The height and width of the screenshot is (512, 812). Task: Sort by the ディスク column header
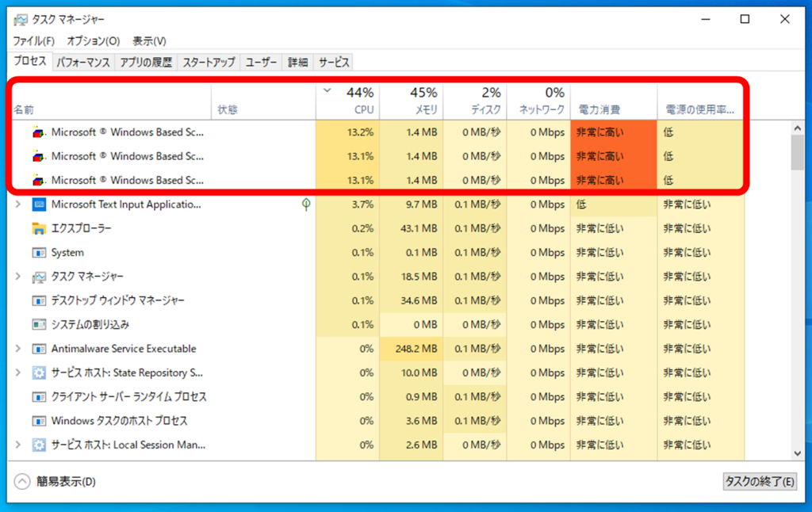[x=475, y=101]
